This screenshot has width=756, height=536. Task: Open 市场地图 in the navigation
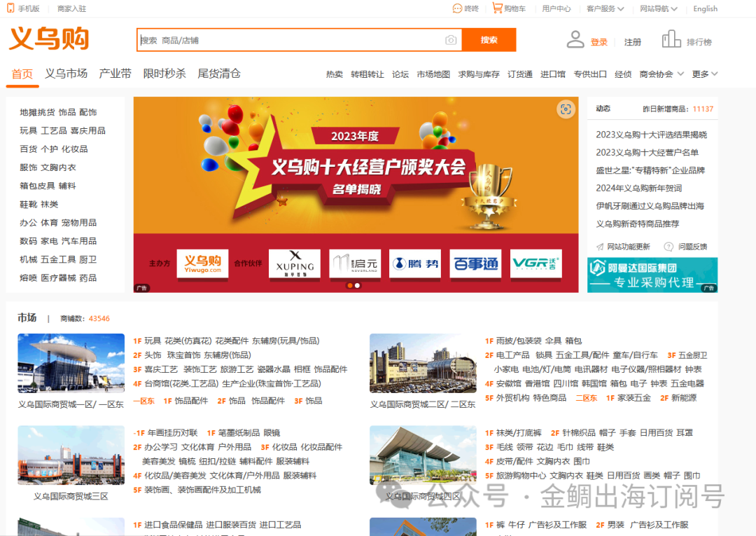point(433,74)
